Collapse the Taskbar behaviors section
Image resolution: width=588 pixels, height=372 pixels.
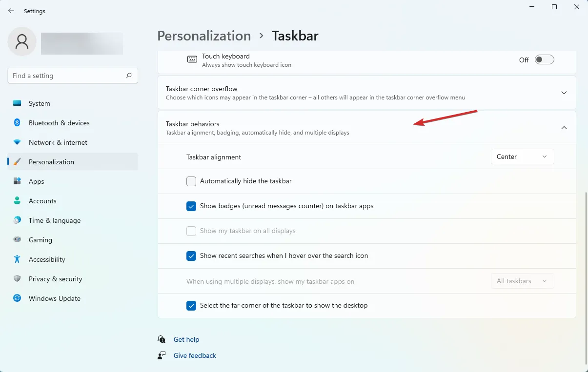coord(564,128)
